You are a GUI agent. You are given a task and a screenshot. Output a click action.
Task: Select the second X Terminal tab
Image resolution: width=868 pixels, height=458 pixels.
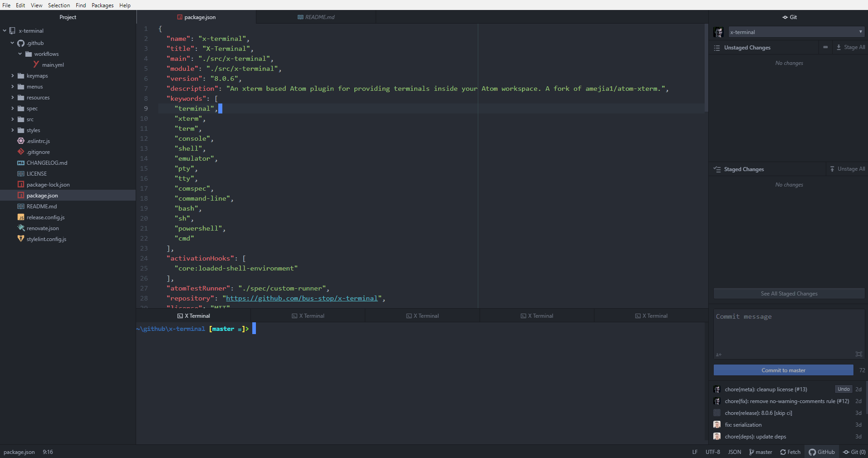[x=308, y=316]
